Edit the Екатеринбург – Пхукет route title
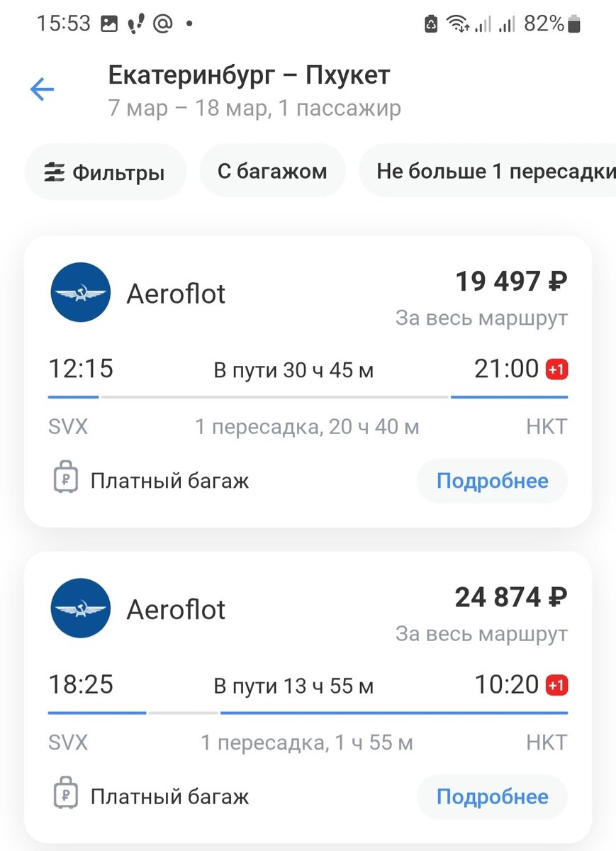This screenshot has width=616, height=851. (249, 74)
